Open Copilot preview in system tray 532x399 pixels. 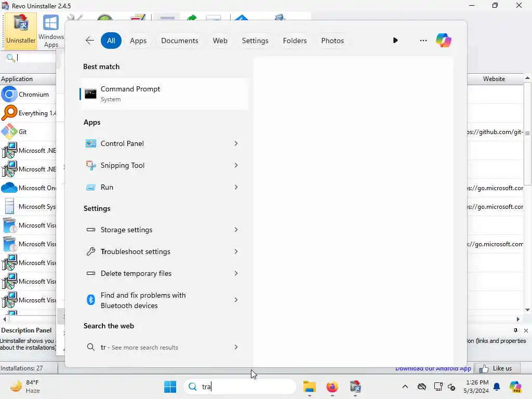[x=515, y=387]
